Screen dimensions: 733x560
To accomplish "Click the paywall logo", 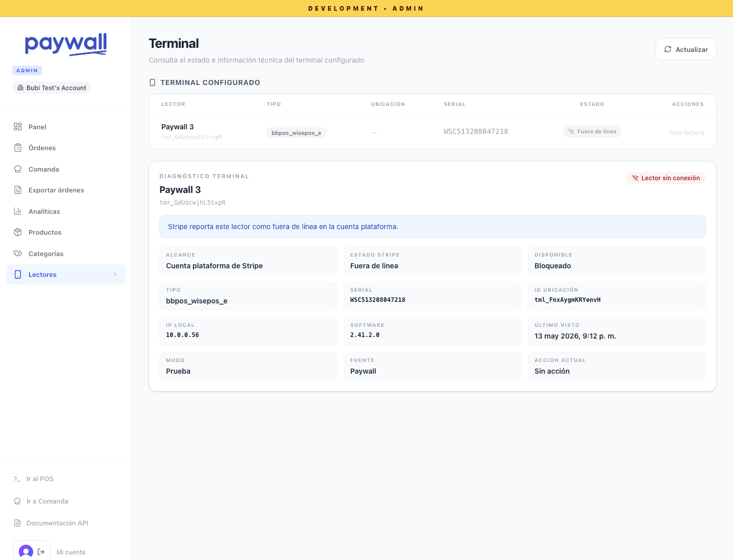I will 66,44.
